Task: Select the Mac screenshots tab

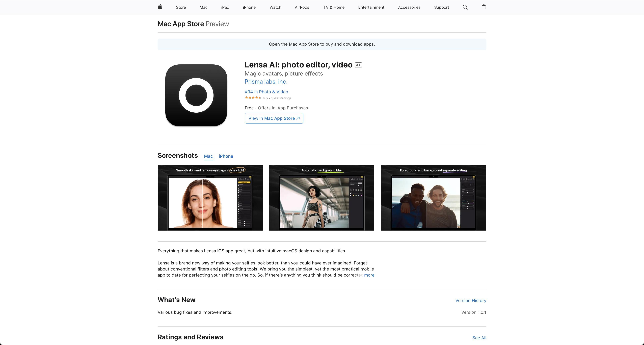Action: tap(208, 156)
